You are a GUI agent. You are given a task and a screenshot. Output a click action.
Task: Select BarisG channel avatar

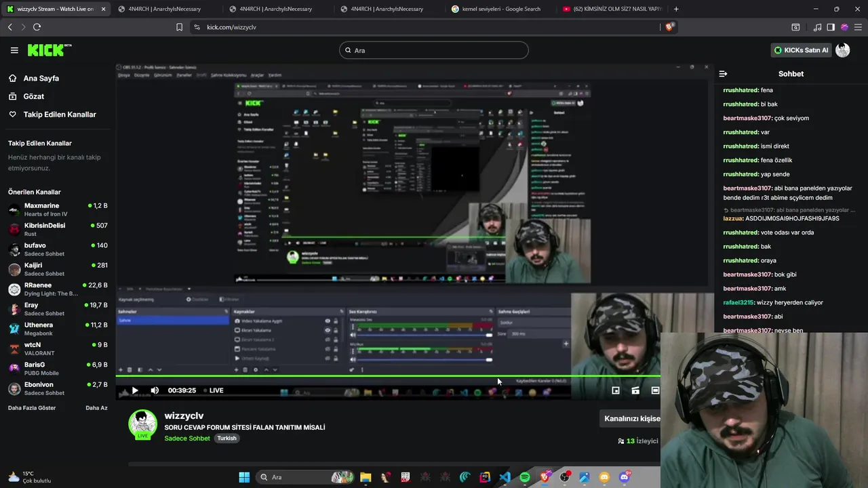click(14, 369)
